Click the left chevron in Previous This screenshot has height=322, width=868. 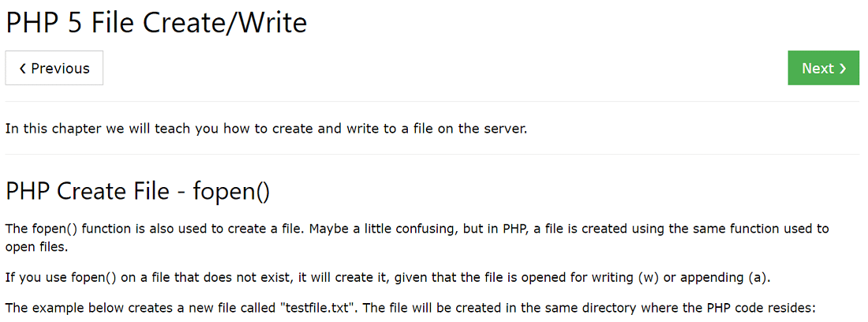tap(23, 69)
